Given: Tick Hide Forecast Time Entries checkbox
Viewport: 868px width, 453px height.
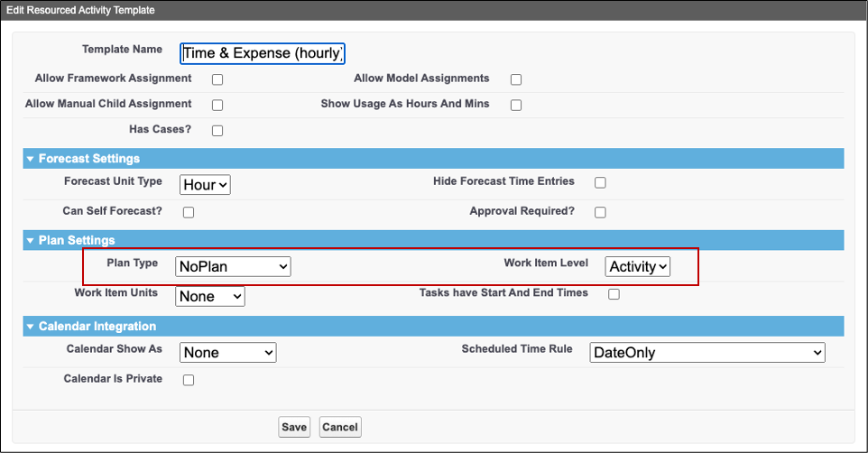Looking at the screenshot, I should [x=600, y=182].
